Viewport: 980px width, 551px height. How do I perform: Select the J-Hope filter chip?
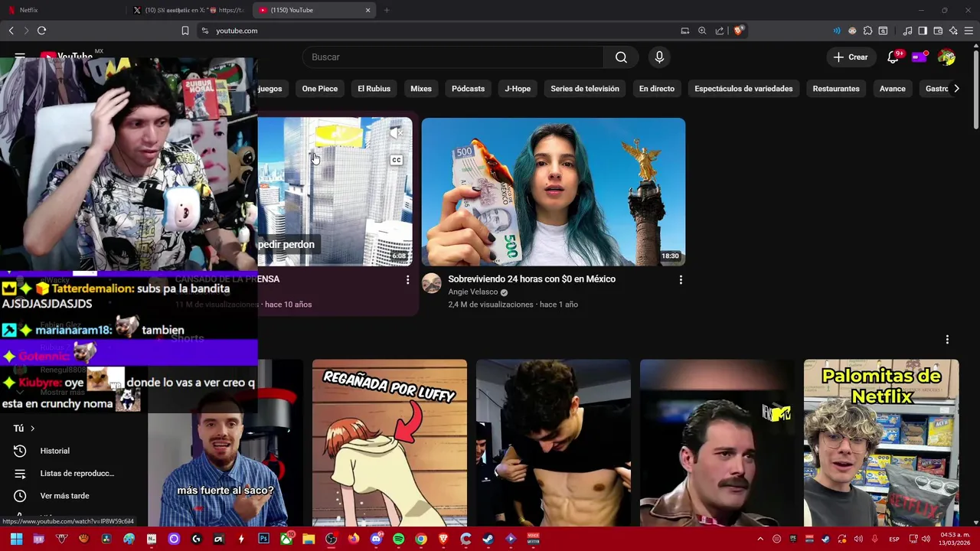518,89
